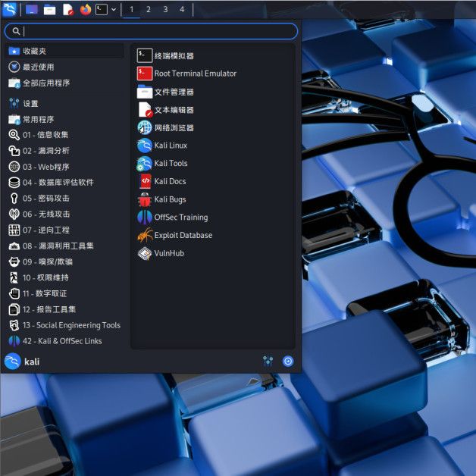
Task: Open Kali Tools link
Action: pos(214,163)
